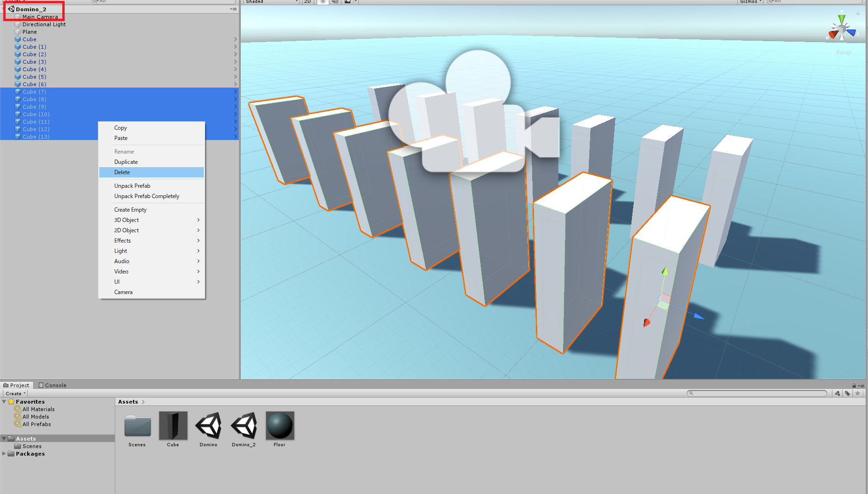Screen dimensions: 868x494
Task: Open the Scenes folder thumbnail
Action: pos(137,426)
